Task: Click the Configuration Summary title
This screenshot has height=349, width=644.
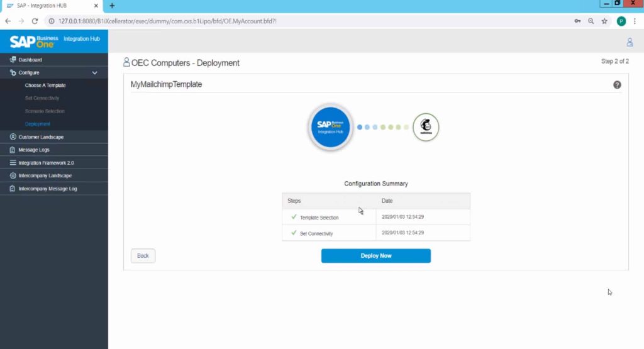Action: pyautogui.click(x=376, y=184)
